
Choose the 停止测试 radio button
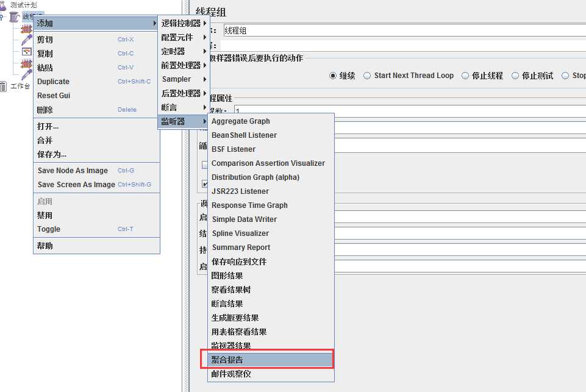click(515, 76)
